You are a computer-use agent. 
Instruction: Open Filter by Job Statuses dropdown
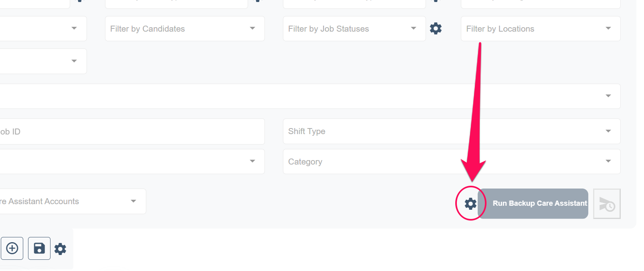(x=354, y=28)
